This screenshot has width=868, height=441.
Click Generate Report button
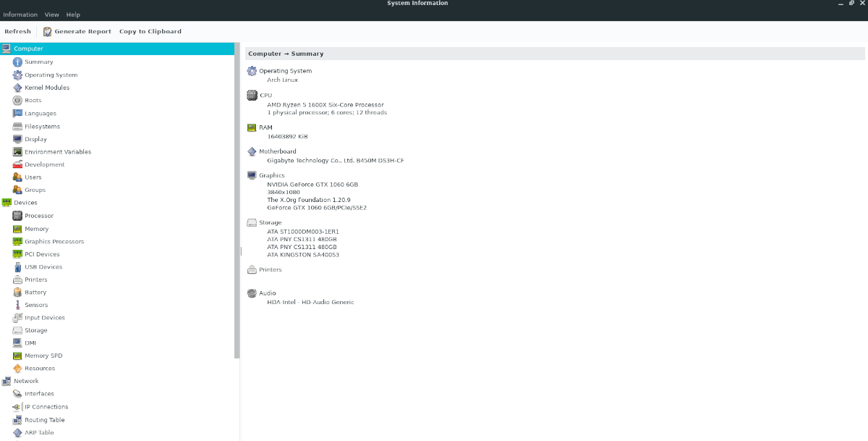point(77,31)
